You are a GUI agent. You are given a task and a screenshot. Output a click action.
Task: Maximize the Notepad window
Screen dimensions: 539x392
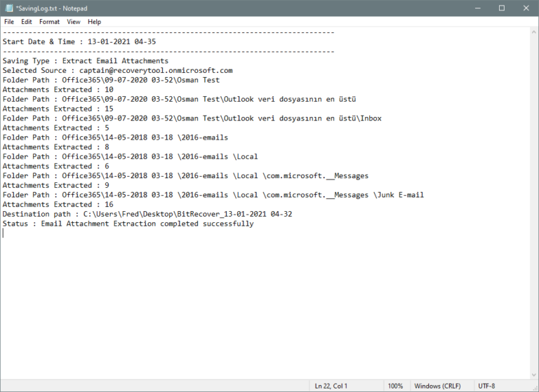point(501,8)
